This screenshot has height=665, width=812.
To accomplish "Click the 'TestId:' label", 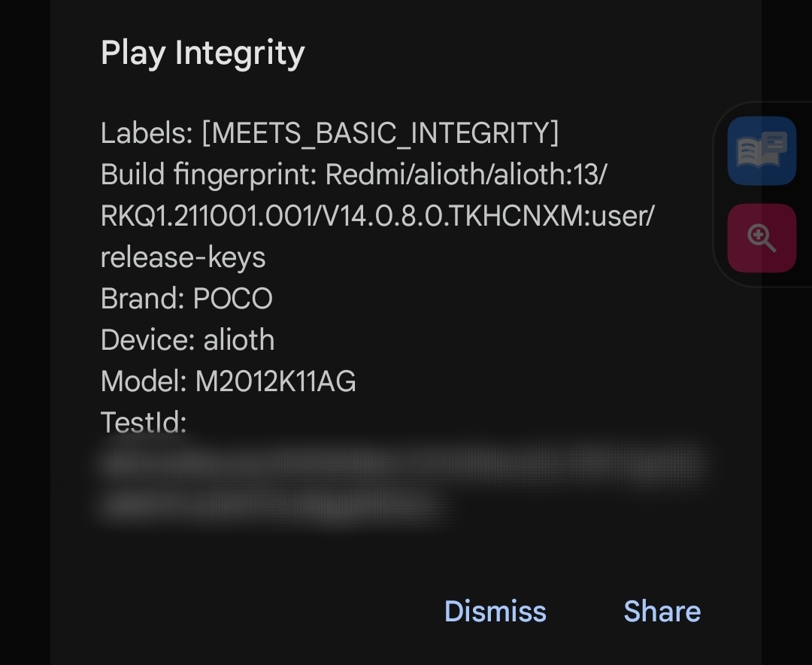I will (143, 422).
